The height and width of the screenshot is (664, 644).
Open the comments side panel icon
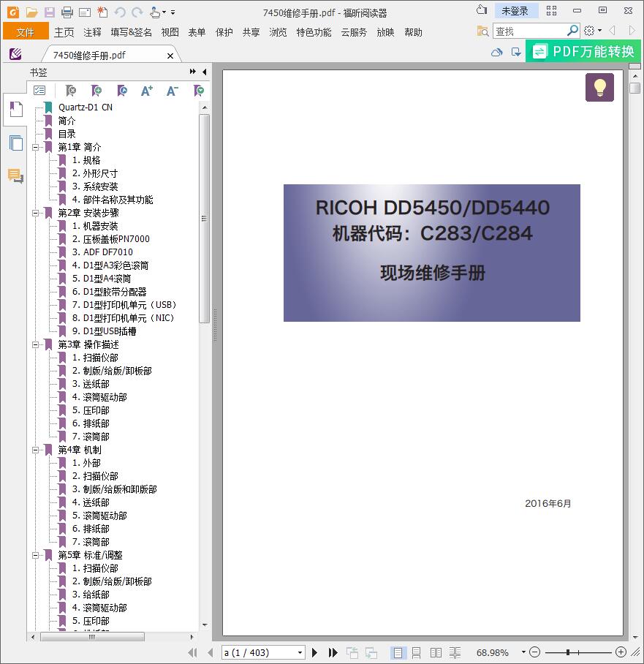15,176
